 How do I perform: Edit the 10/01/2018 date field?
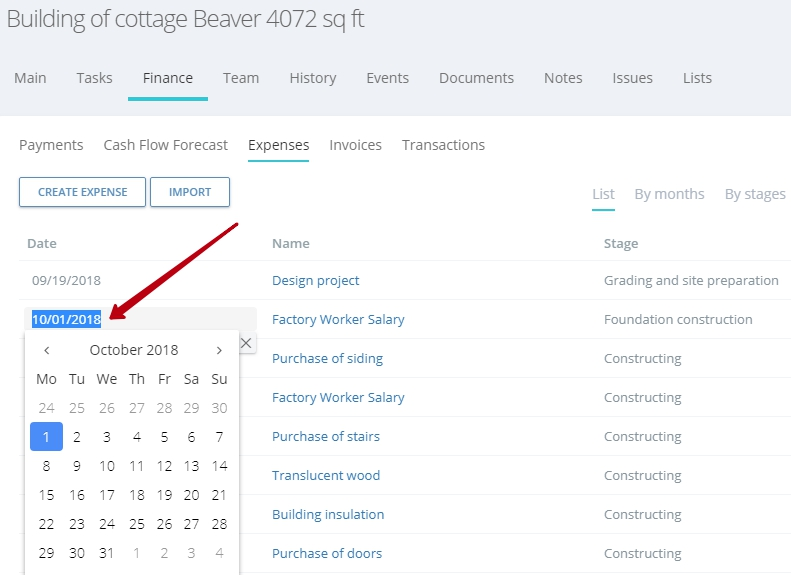(141, 319)
